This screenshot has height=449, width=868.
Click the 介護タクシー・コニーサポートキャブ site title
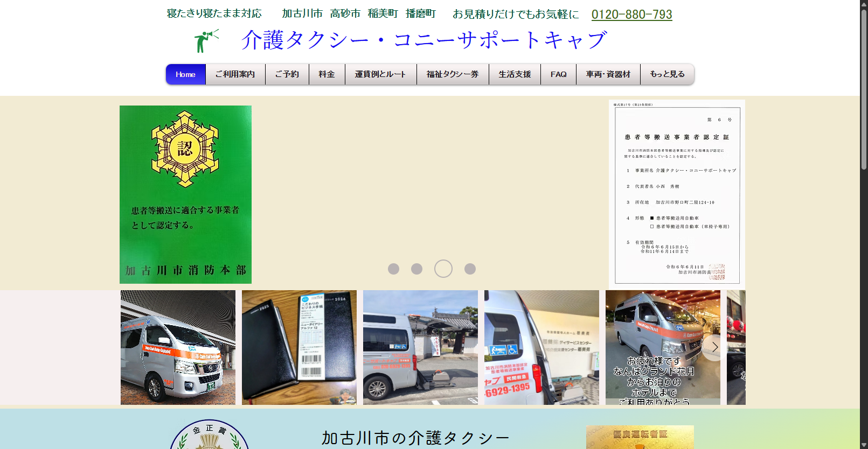pos(424,40)
